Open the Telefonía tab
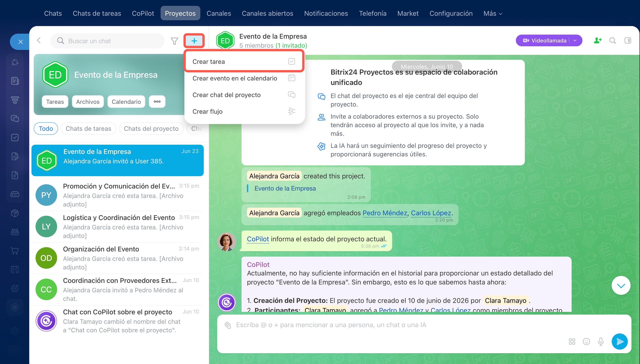This screenshot has height=364, width=640. tap(373, 13)
